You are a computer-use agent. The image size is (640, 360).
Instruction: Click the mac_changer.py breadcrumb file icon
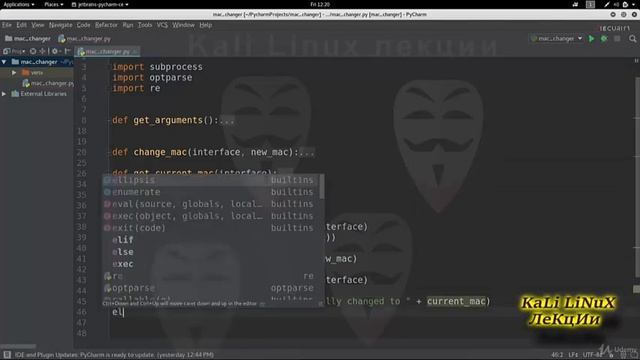[x=62, y=38]
